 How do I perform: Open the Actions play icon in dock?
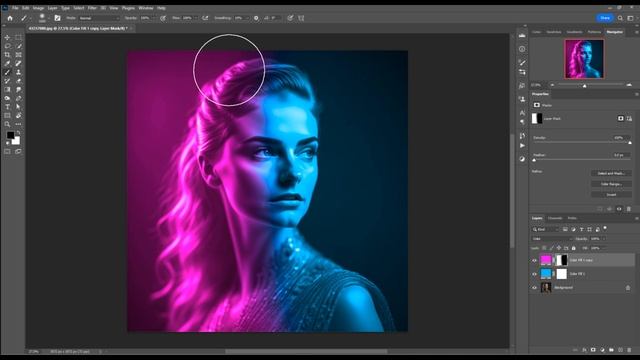pos(522,146)
